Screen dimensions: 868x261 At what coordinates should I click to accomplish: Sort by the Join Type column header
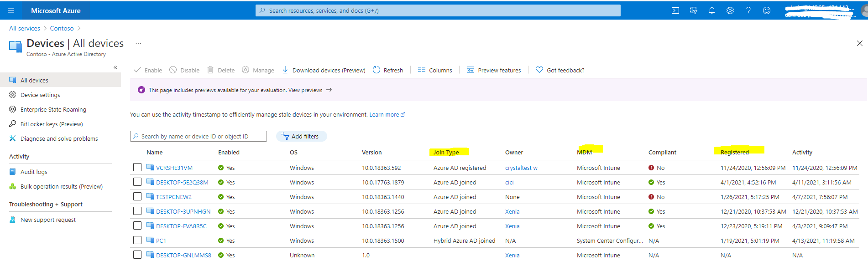[x=446, y=152]
